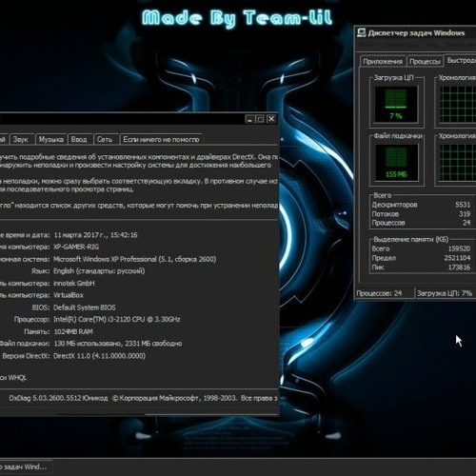The image size is (476, 476).
Task: Click the BIOS value Default System BIOS
Action: (x=85, y=307)
